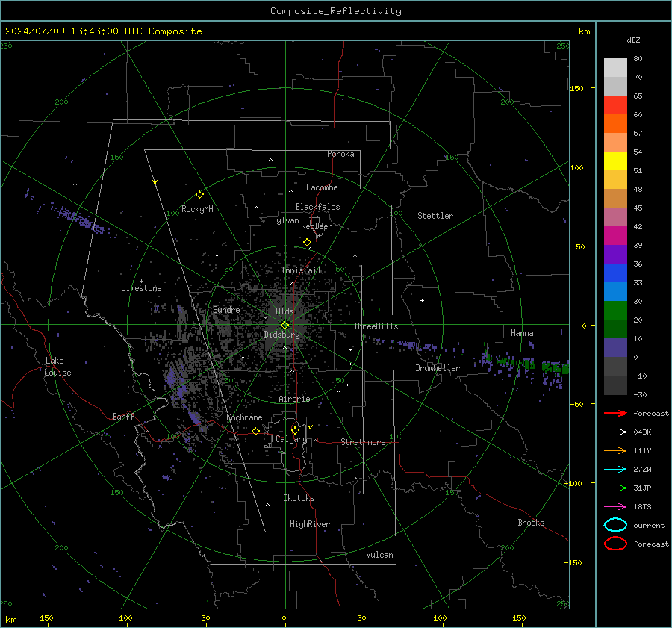Screen dimensions: 672x628
Task: Click the Calgary city label
Action: coord(291,439)
